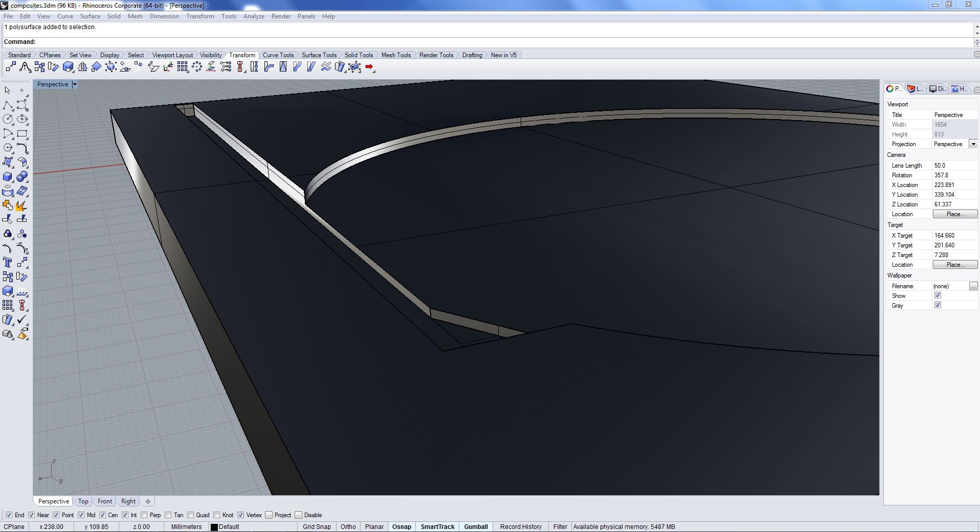The width and height of the screenshot is (980, 532).
Task: Click the Check objects checkmark icon
Action: 22,319
